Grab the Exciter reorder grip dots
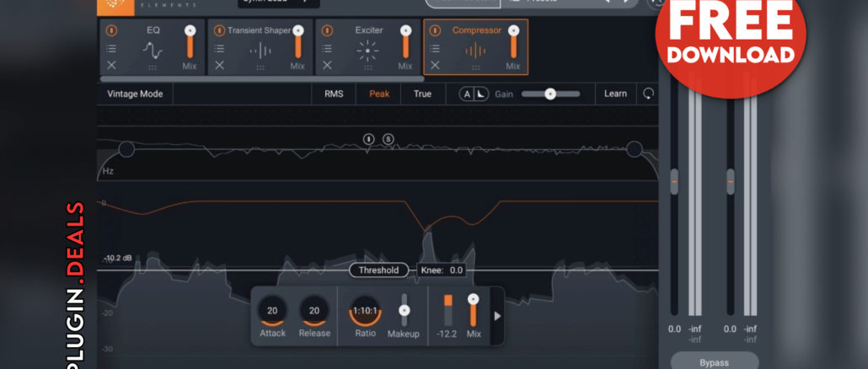The width and height of the screenshot is (868, 369). tap(368, 68)
